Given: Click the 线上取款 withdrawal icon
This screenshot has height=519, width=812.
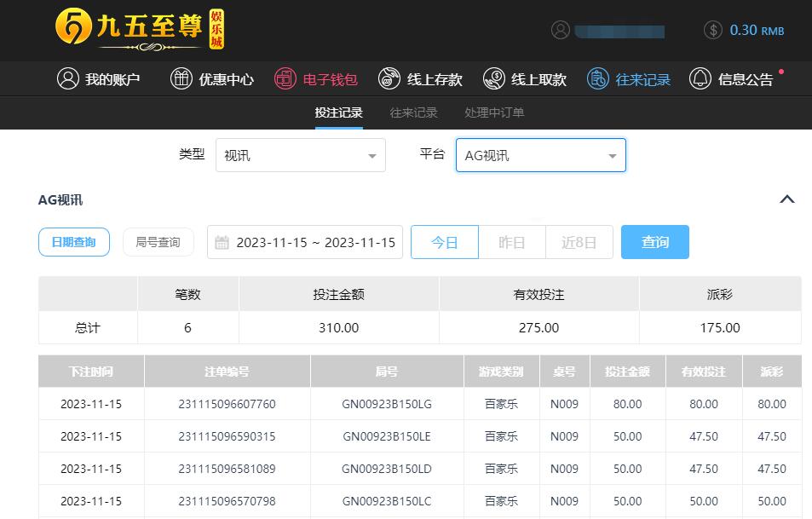Looking at the screenshot, I should coord(493,79).
